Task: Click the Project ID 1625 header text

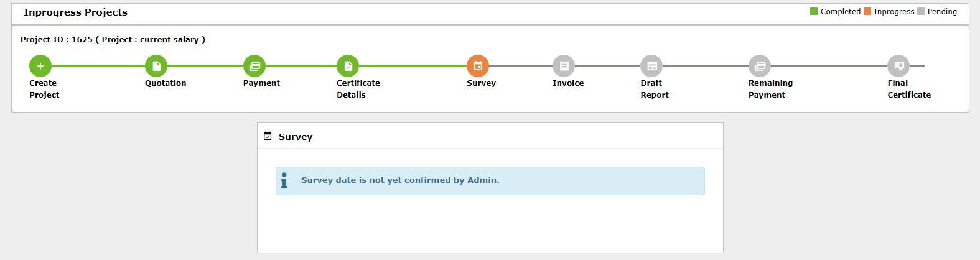Action: pos(113,40)
